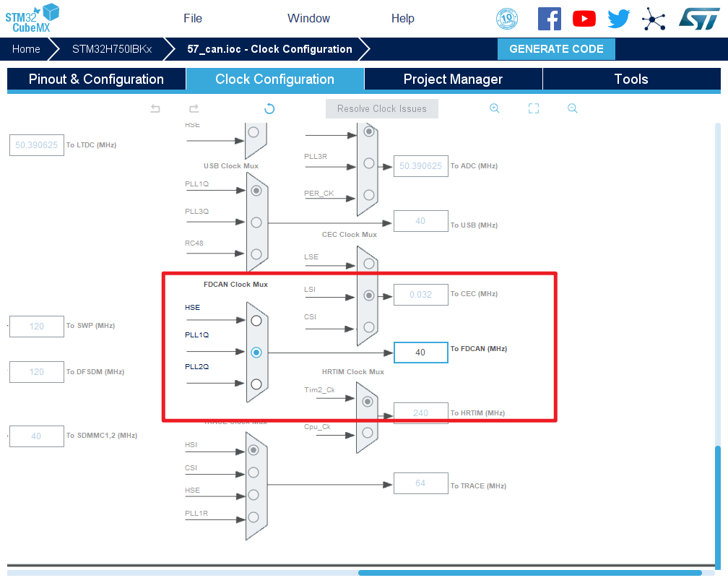This screenshot has width=728, height=583.
Task: Click the GENERATE CODE button
Action: [556, 49]
